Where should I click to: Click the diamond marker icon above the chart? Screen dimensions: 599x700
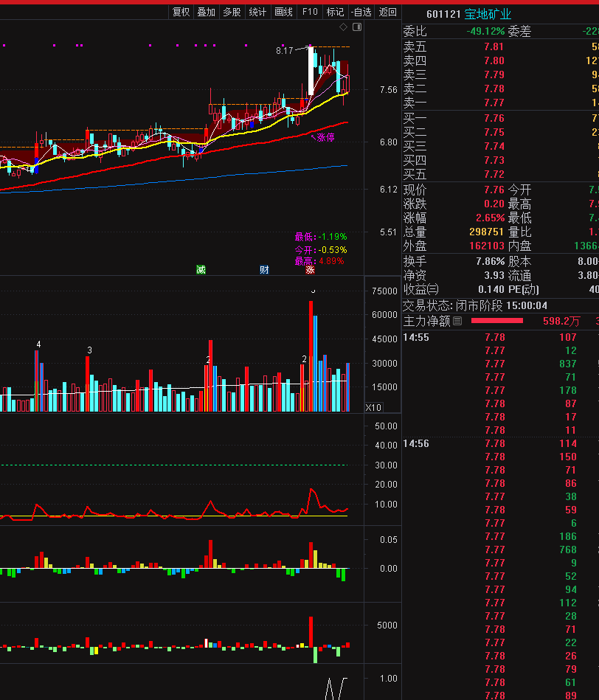343,27
